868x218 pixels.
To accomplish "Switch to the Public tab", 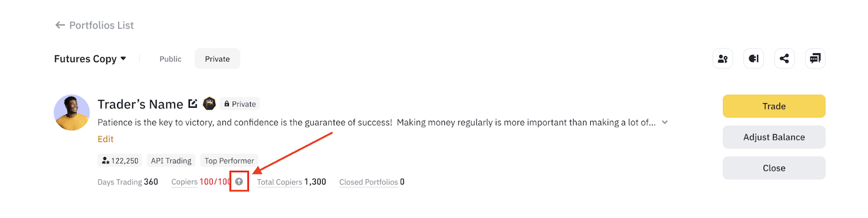I will (170, 59).
